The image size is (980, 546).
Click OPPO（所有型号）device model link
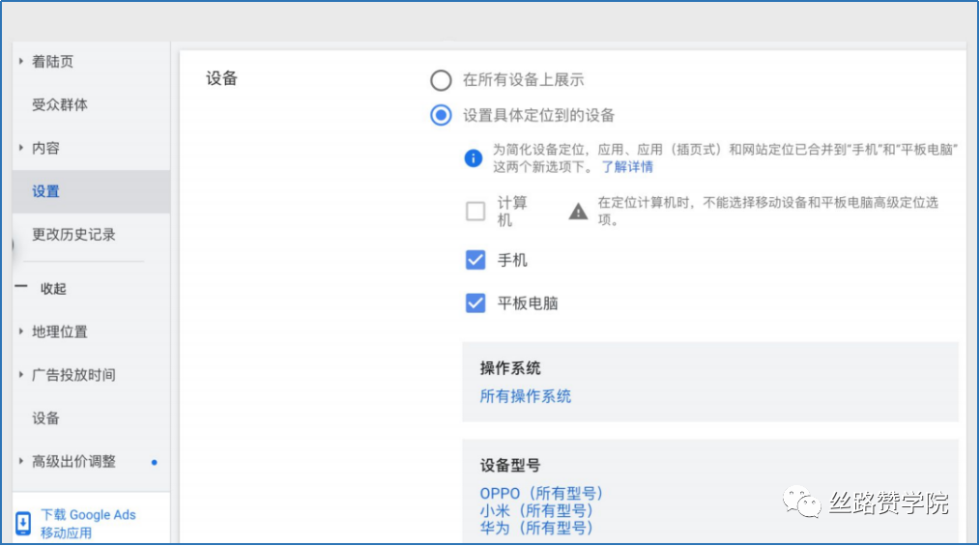[540, 493]
